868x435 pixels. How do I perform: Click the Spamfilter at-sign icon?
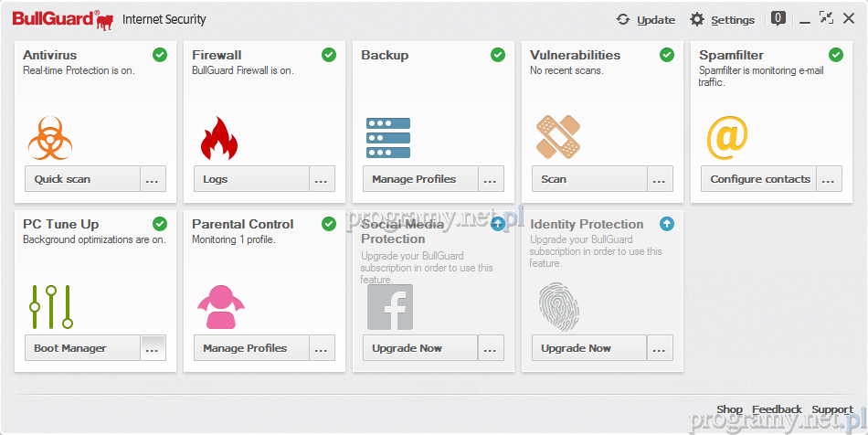point(727,138)
